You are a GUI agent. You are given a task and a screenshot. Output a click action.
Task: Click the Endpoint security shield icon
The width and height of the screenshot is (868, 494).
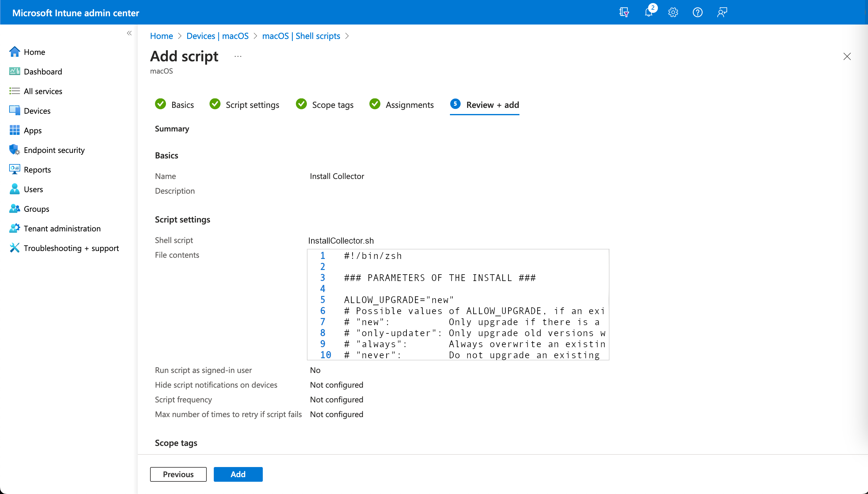[14, 150]
